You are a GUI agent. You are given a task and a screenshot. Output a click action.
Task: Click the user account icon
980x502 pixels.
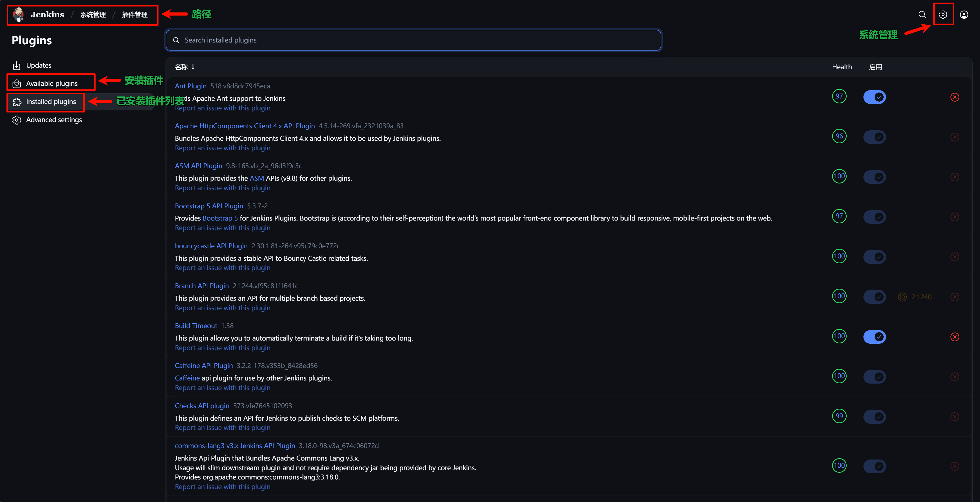pos(964,15)
